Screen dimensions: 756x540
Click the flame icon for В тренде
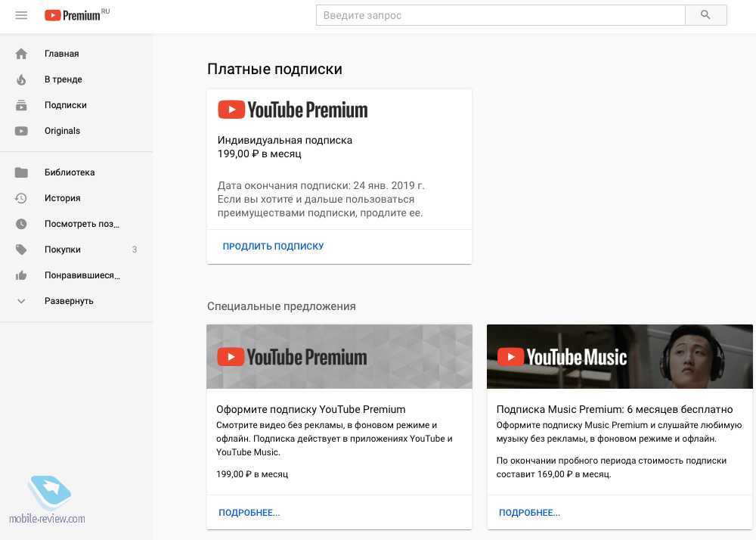(21, 79)
